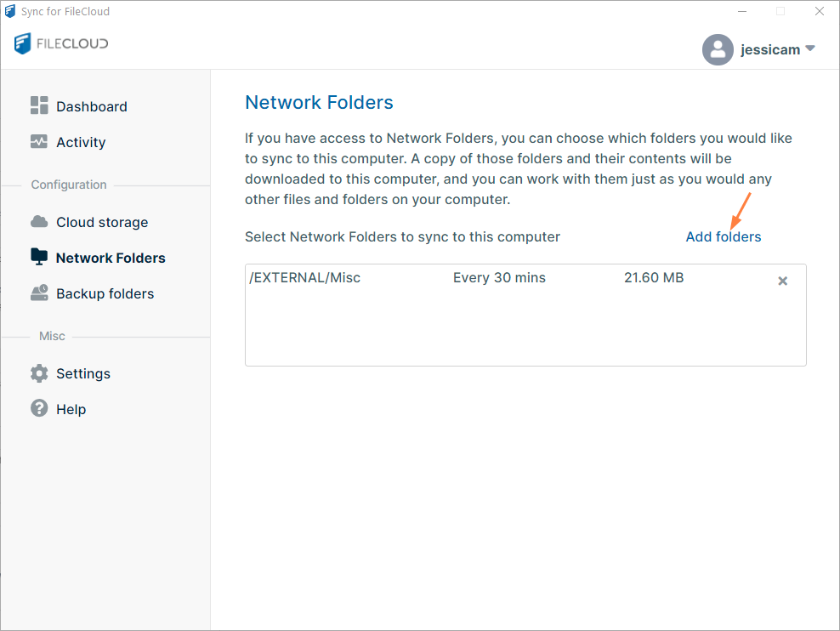
Task: Click the Add folders link
Action: pos(723,236)
